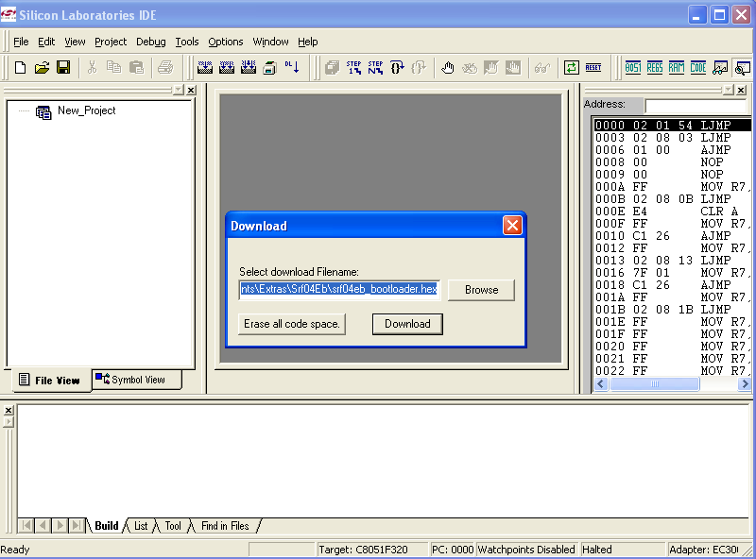Click the Address input field
The image size is (756, 559).
click(696, 106)
